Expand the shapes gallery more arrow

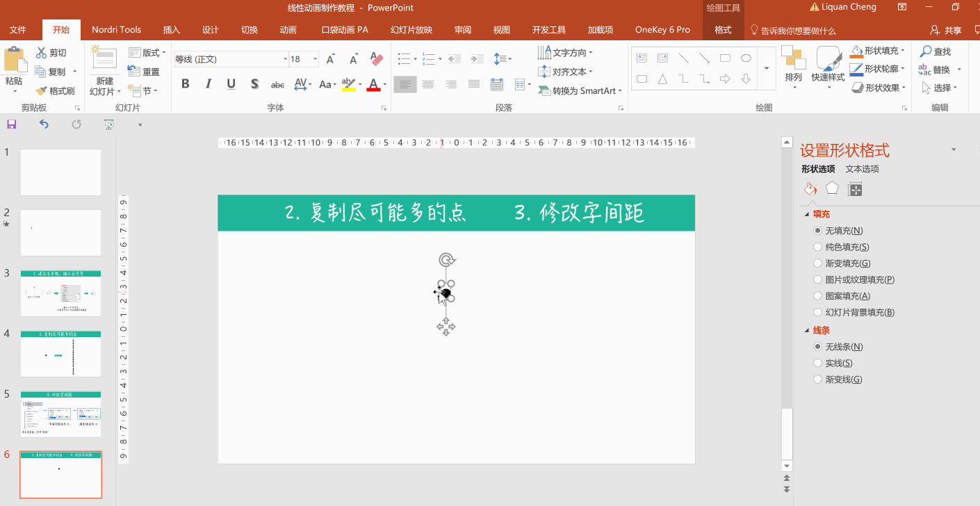click(x=767, y=68)
